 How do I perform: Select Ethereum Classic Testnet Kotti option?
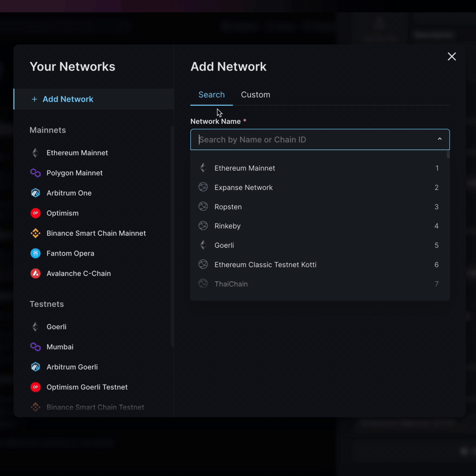pyautogui.click(x=320, y=265)
